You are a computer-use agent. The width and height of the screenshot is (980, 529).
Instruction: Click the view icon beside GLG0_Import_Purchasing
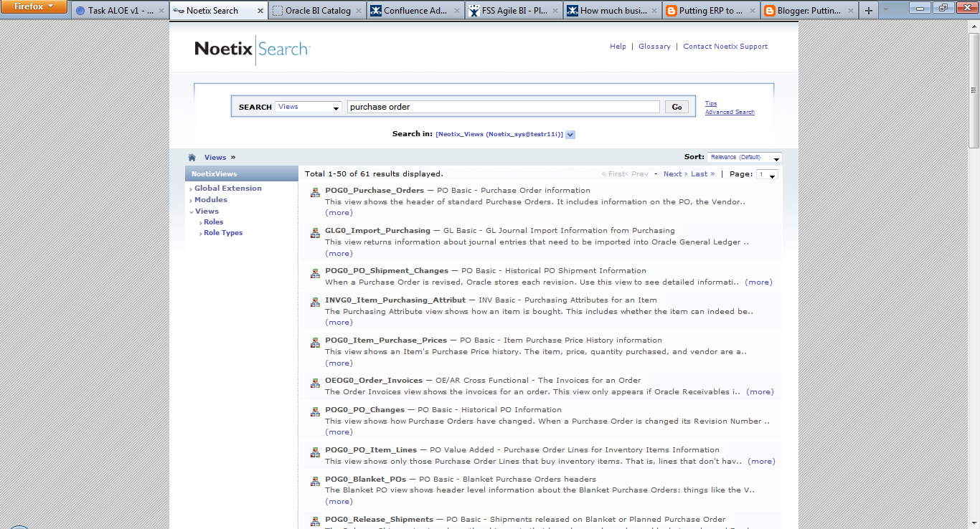[315, 232]
